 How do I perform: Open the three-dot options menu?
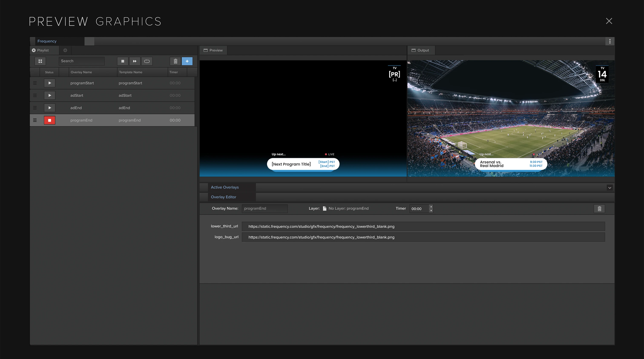610,41
